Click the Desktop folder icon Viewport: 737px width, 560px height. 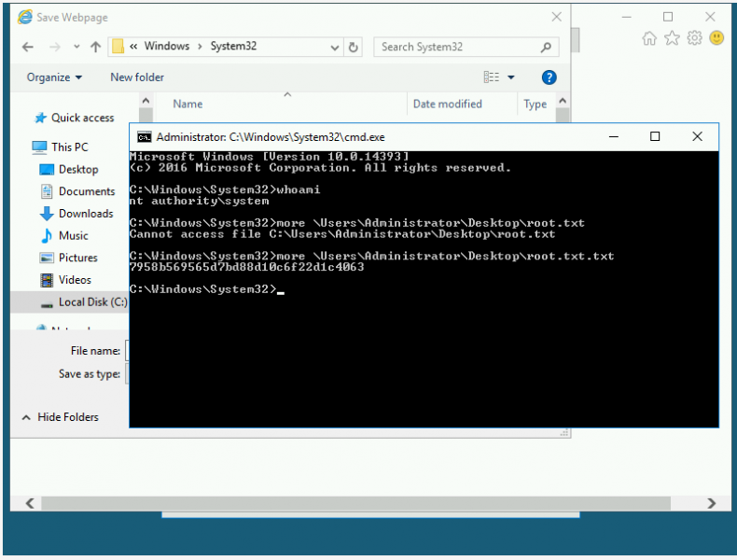click(47, 169)
